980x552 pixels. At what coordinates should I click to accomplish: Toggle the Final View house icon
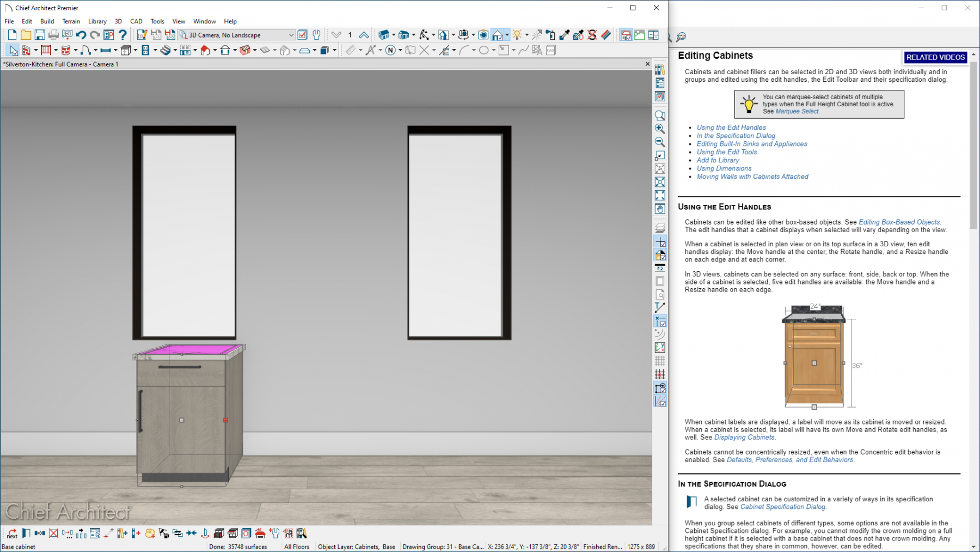click(497, 35)
